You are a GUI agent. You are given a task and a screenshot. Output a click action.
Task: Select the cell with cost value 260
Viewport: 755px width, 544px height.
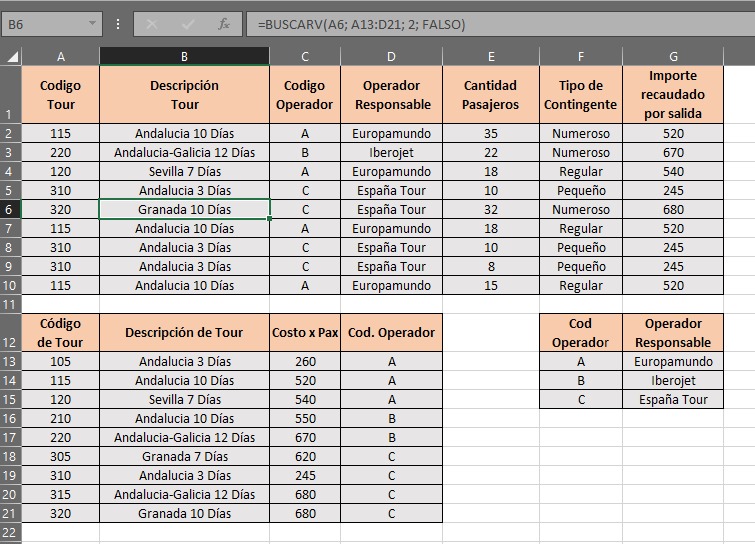click(305, 362)
